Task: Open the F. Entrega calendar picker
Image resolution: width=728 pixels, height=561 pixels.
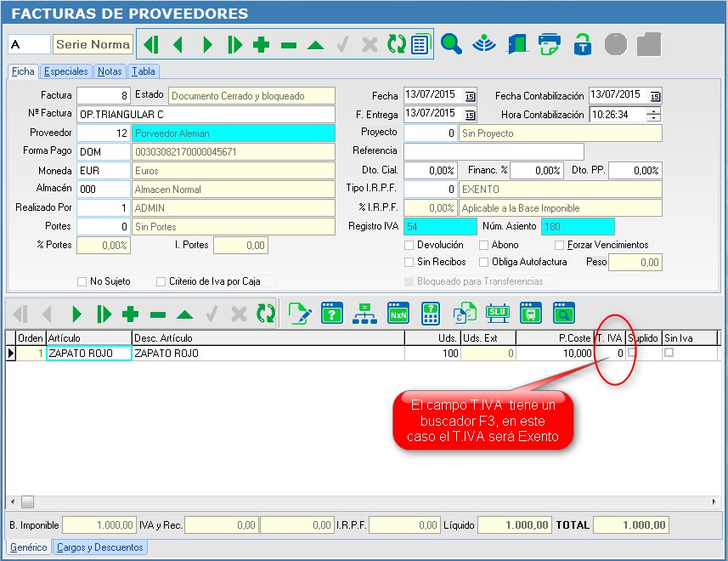Action: pos(470,115)
